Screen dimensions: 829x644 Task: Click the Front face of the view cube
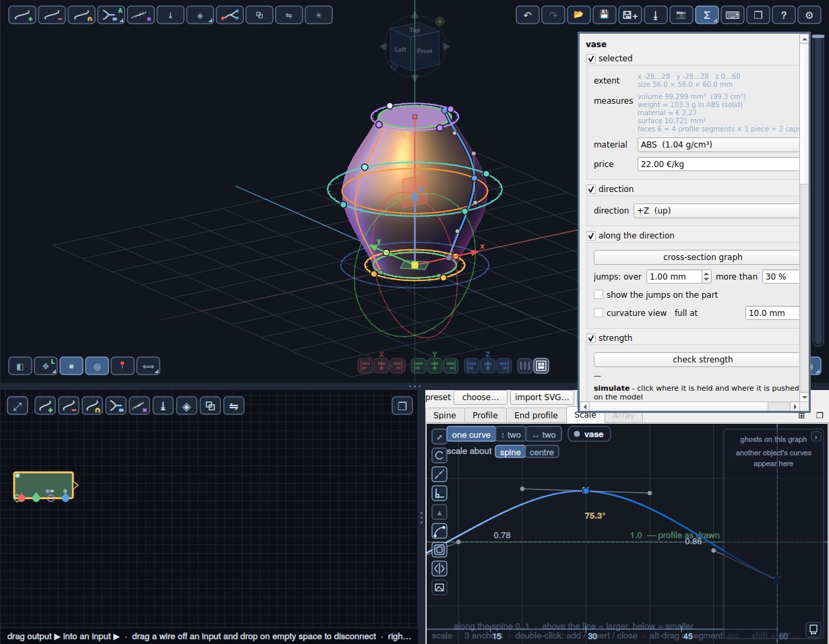pos(425,51)
